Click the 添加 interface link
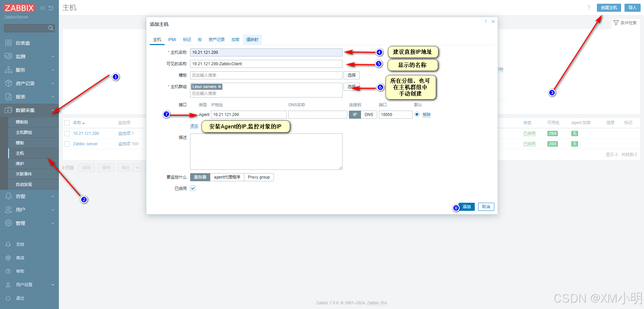644x309 pixels. [x=194, y=126]
